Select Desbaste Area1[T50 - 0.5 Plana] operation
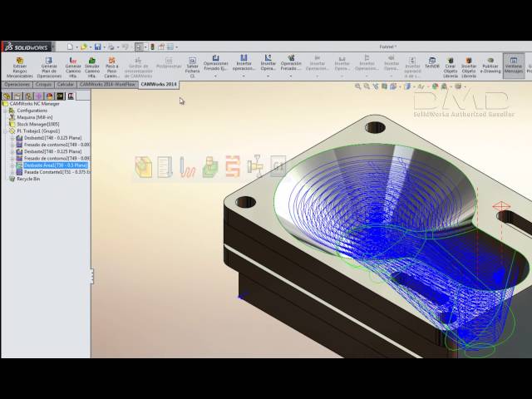 tap(56, 165)
